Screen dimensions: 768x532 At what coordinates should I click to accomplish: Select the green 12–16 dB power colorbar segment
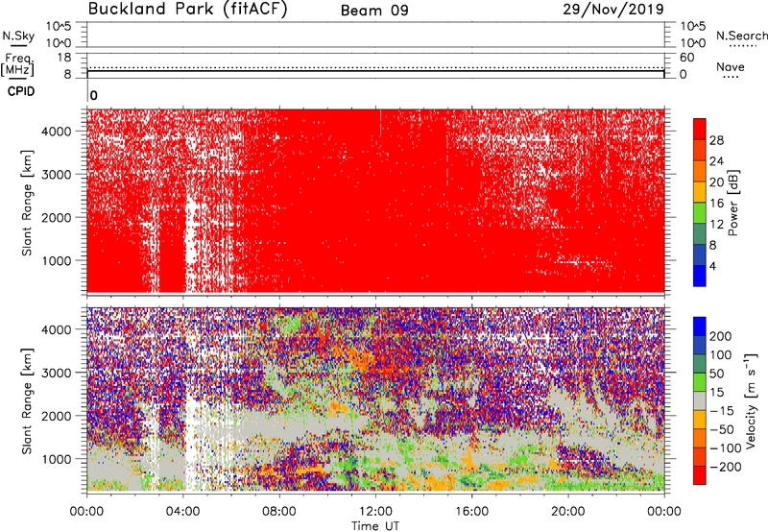coord(700,212)
